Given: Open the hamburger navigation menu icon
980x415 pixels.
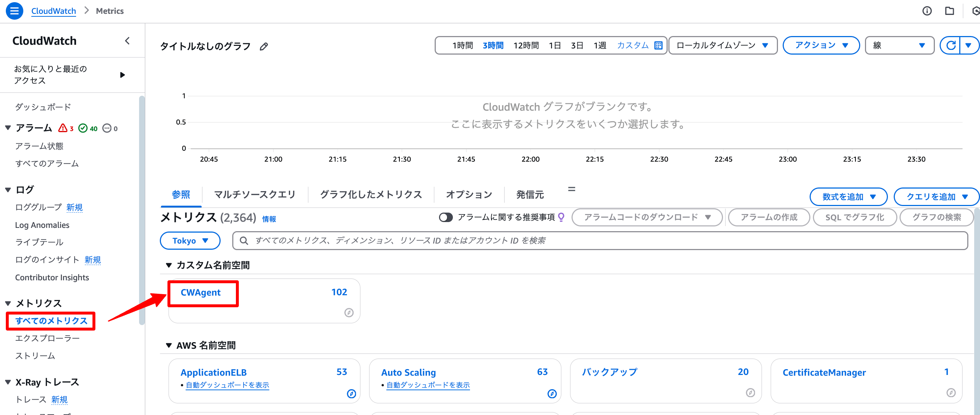Looking at the screenshot, I should click(x=14, y=11).
